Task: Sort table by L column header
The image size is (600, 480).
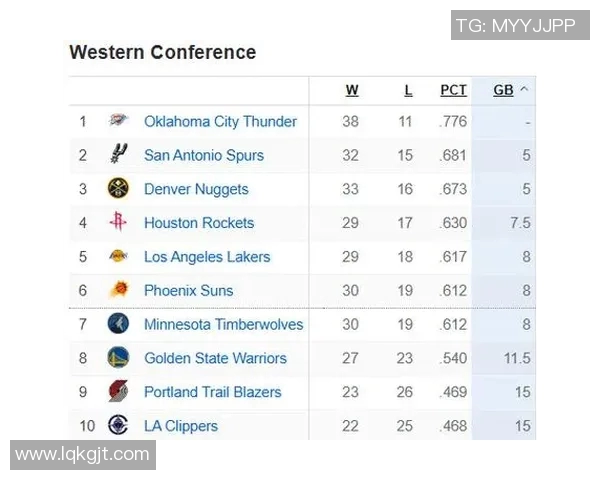Action: pyautogui.click(x=408, y=90)
